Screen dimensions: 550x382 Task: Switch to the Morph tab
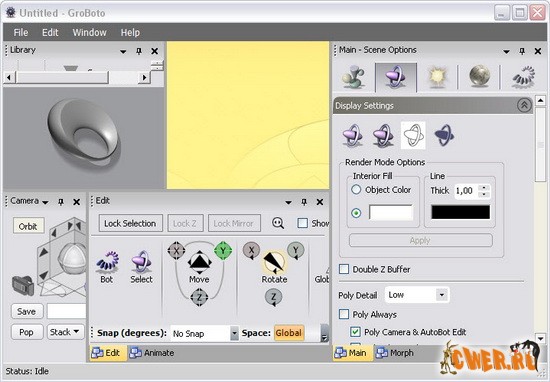click(x=395, y=353)
